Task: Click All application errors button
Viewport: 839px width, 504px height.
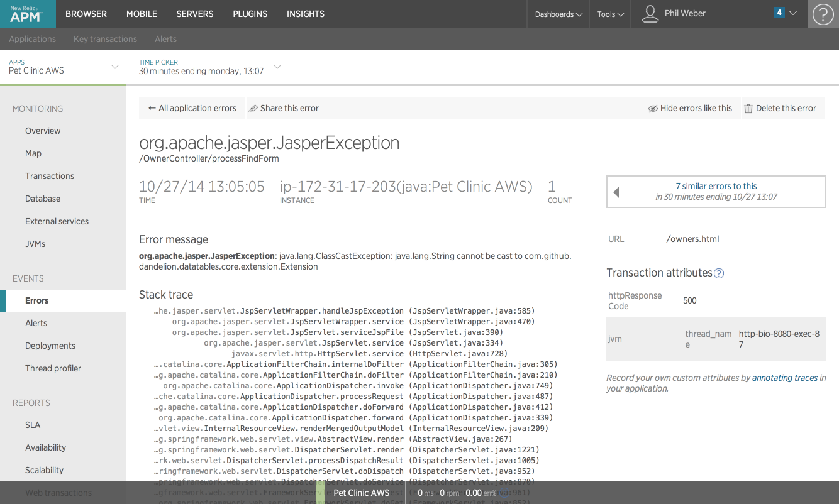Action: pos(192,108)
